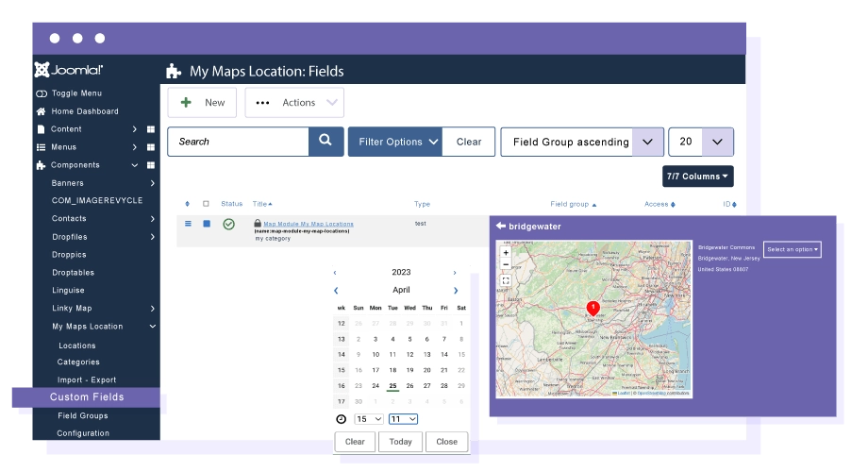Open the Field Group ascending sort dropdown
The width and height of the screenshot is (868, 472).
[582, 142]
